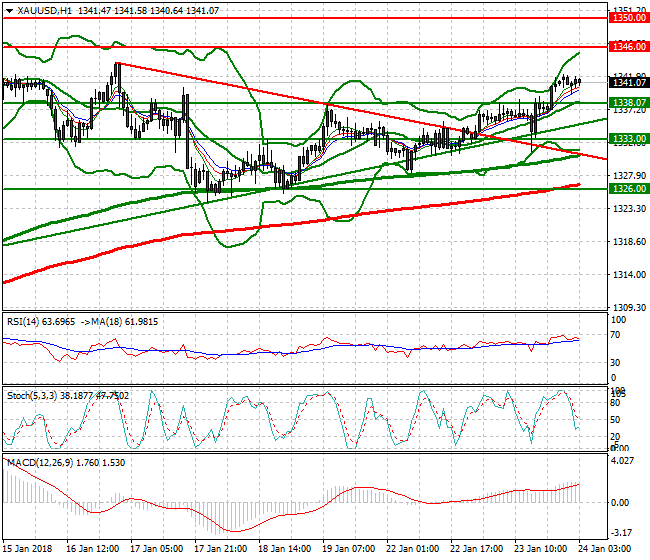This screenshot has height=560, width=650.
Task: Click the 18 Jan 14:00 time label
Action: click(284, 549)
